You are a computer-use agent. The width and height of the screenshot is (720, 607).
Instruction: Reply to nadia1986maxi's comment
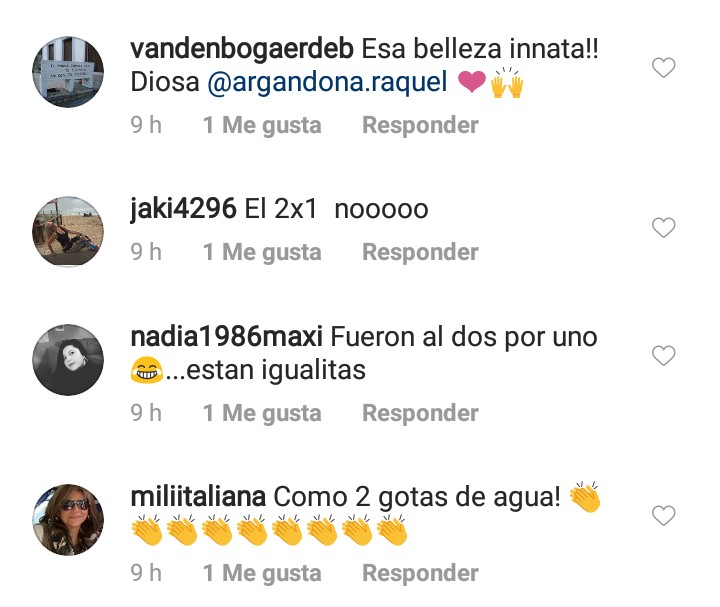coord(420,413)
